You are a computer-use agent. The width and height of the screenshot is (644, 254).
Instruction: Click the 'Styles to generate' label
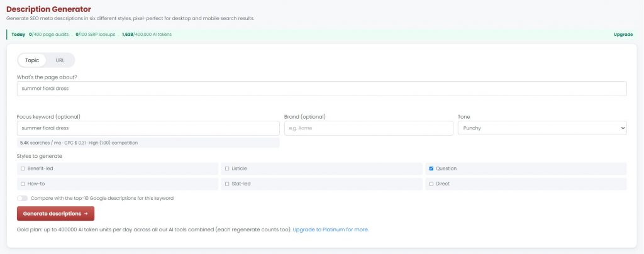tap(40, 156)
